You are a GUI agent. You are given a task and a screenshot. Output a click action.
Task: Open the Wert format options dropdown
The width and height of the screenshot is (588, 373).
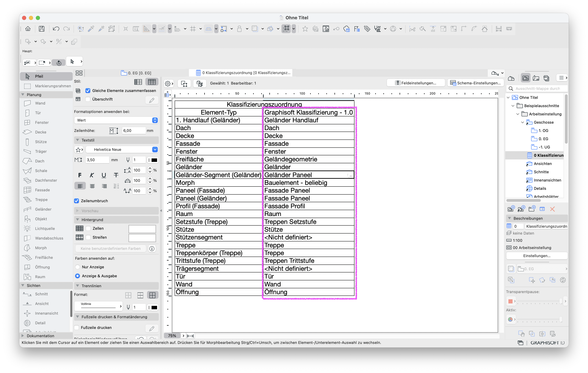[x=116, y=120]
